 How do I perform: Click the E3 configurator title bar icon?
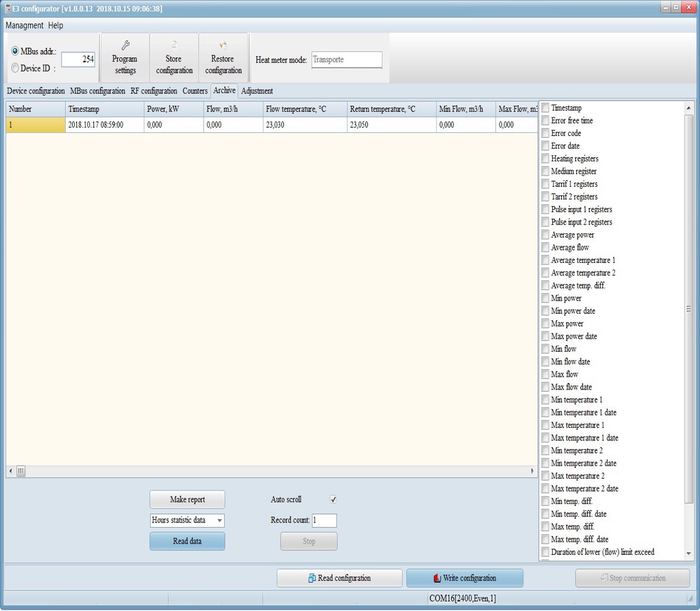click(8, 8)
